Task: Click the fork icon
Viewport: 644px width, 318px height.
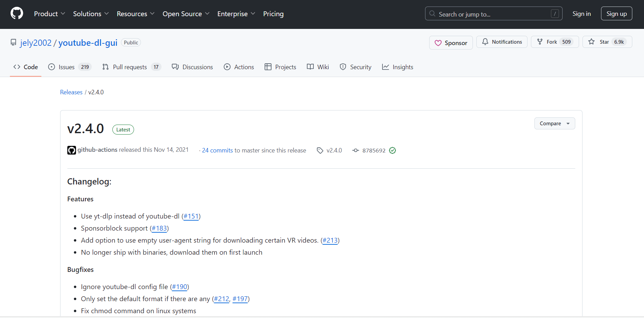Action: coord(540,42)
